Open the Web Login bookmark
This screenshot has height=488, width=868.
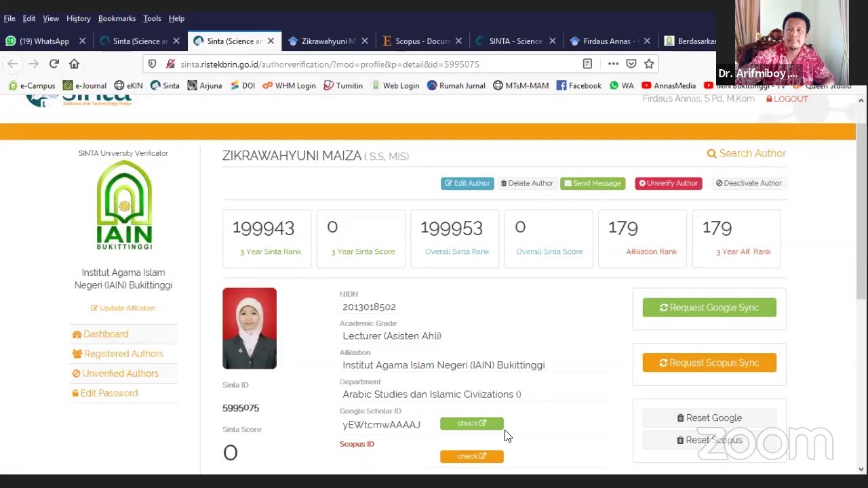pyautogui.click(x=395, y=85)
